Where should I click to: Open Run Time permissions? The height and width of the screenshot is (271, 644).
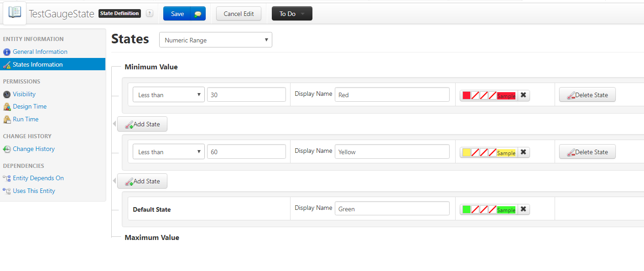pyautogui.click(x=26, y=120)
